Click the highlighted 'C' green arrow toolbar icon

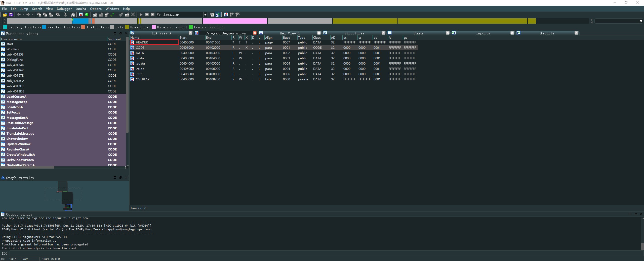point(218,15)
